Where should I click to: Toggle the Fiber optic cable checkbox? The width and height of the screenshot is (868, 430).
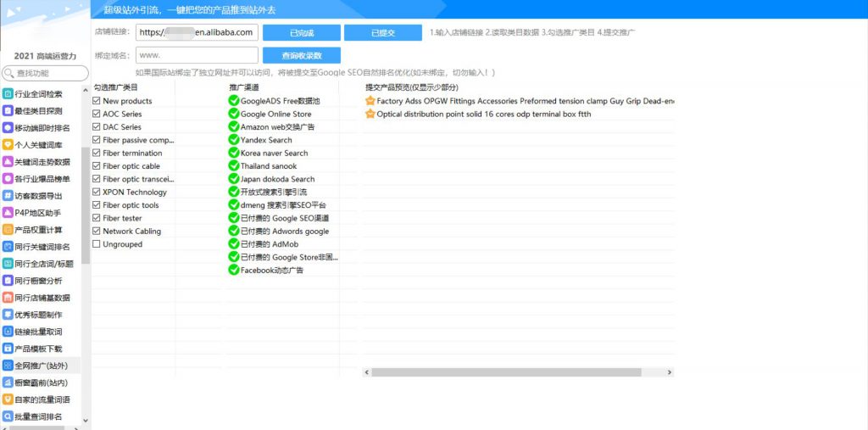pyautogui.click(x=97, y=165)
